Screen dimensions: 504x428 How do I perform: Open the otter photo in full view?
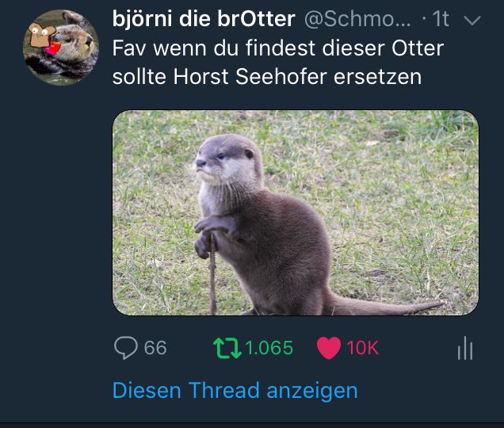[296, 212]
